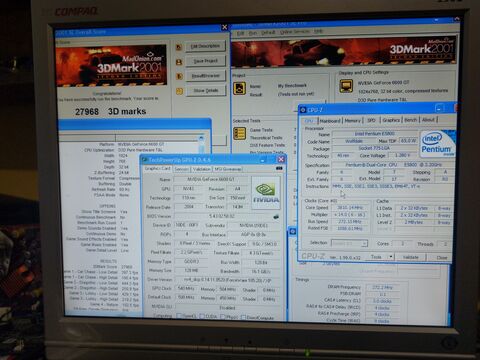Open the Help menu in 3DMark2001
The width and height of the screenshot is (480, 360).
pyautogui.click(x=318, y=31)
